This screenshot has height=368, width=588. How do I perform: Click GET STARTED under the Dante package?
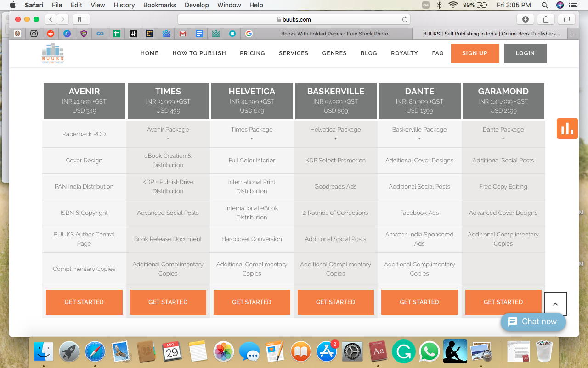tap(419, 302)
